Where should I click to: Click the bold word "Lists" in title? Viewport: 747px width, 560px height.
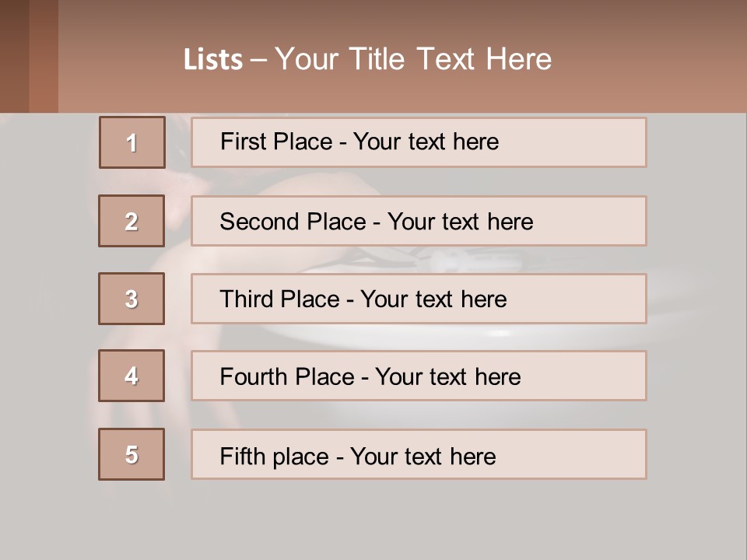click(213, 60)
